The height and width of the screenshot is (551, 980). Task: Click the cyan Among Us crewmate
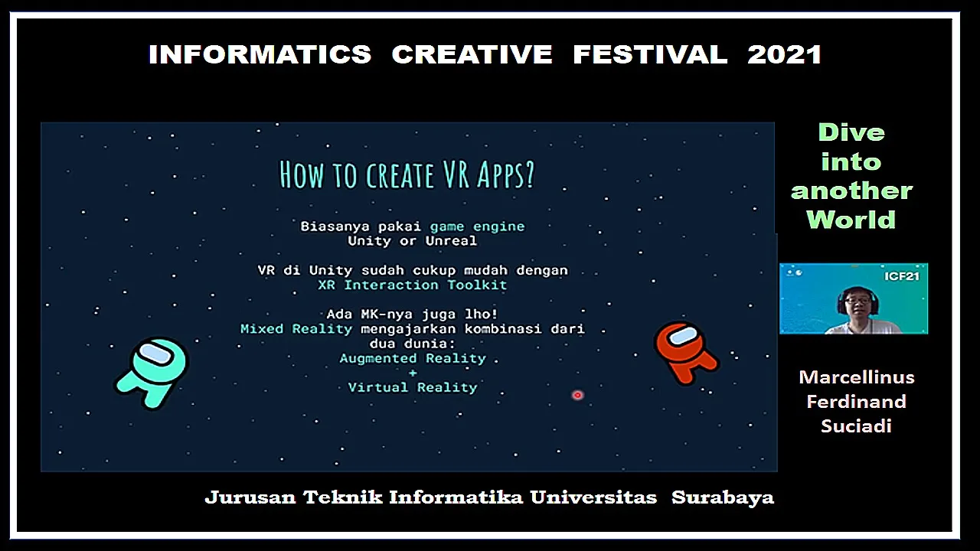coord(151,371)
